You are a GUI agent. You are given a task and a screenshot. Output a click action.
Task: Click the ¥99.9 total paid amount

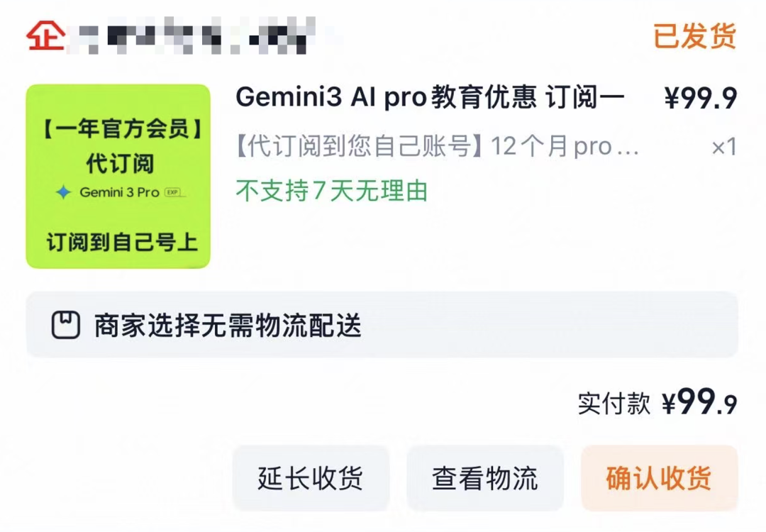[x=699, y=404]
